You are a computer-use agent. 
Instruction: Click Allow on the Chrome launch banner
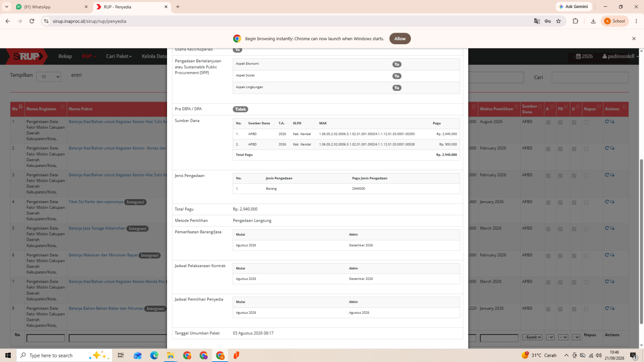(x=400, y=39)
